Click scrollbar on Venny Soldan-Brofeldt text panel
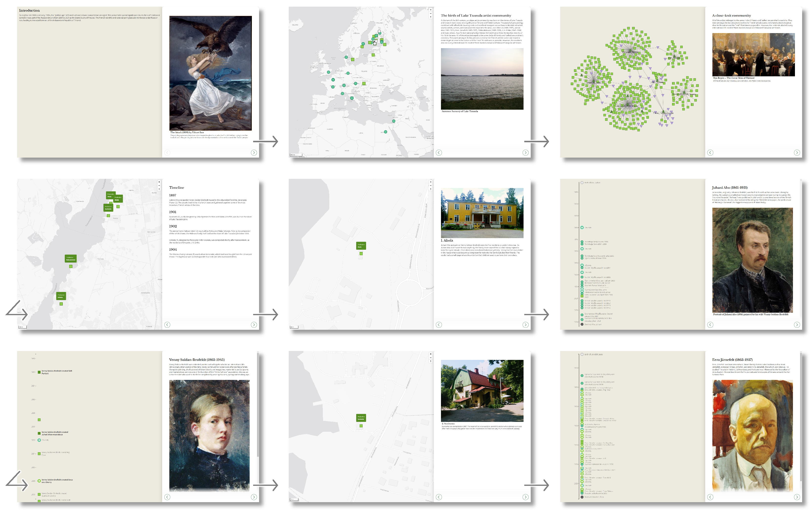The width and height of the screenshot is (812, 515). 258,404
